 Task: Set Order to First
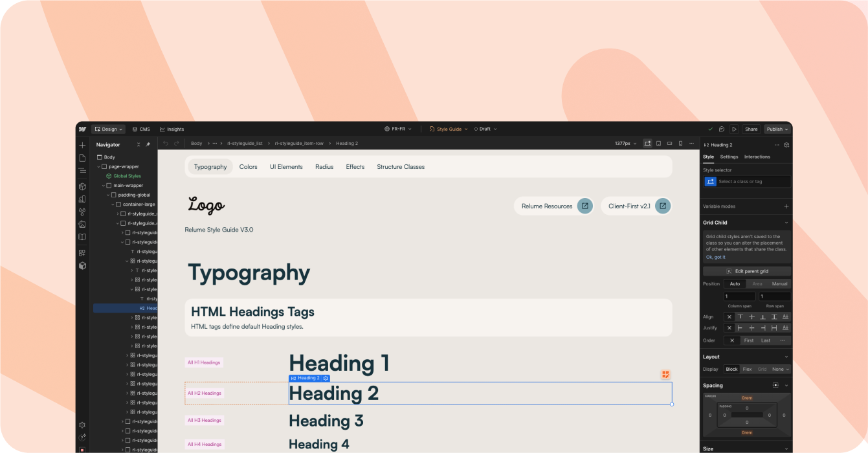[749, 340]
